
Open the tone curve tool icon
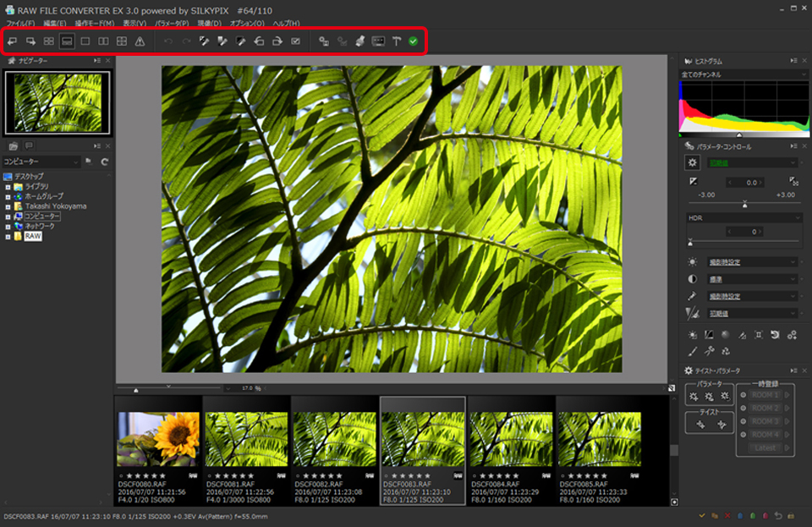point(709,335)
